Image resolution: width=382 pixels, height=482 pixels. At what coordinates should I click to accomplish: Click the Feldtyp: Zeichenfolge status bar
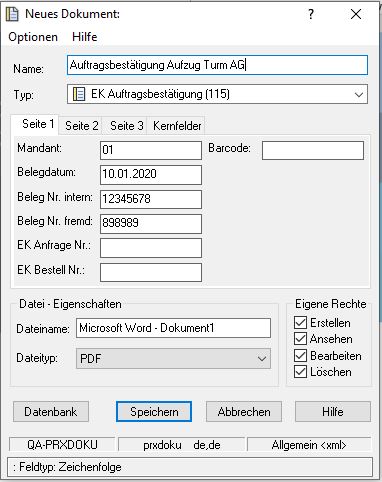pyautogui.click(x=190, y=467)
